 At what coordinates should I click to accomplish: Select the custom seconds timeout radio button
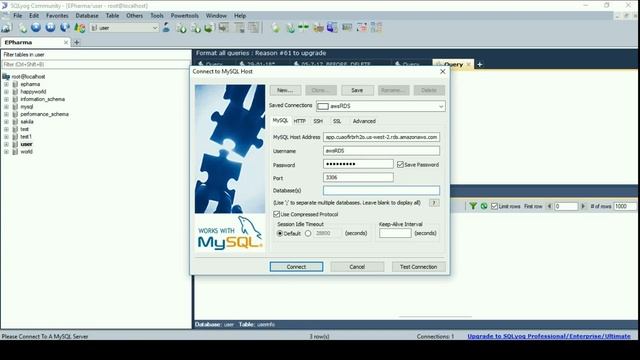(308, 233)
